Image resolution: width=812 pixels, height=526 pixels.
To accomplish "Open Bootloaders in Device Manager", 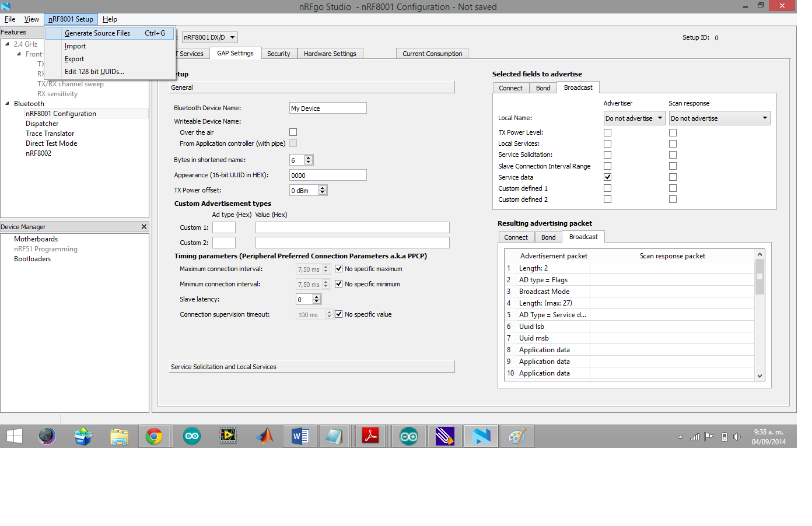I will click(32, 259).
